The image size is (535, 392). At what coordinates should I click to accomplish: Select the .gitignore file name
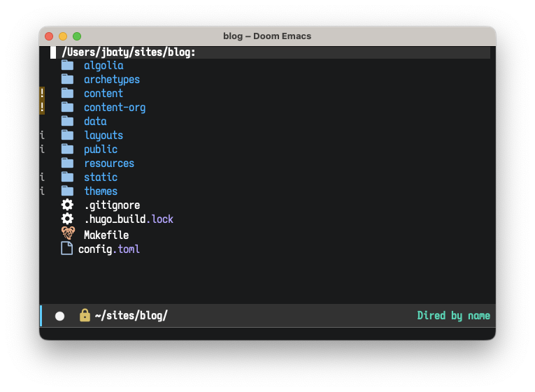click(113, 205)
